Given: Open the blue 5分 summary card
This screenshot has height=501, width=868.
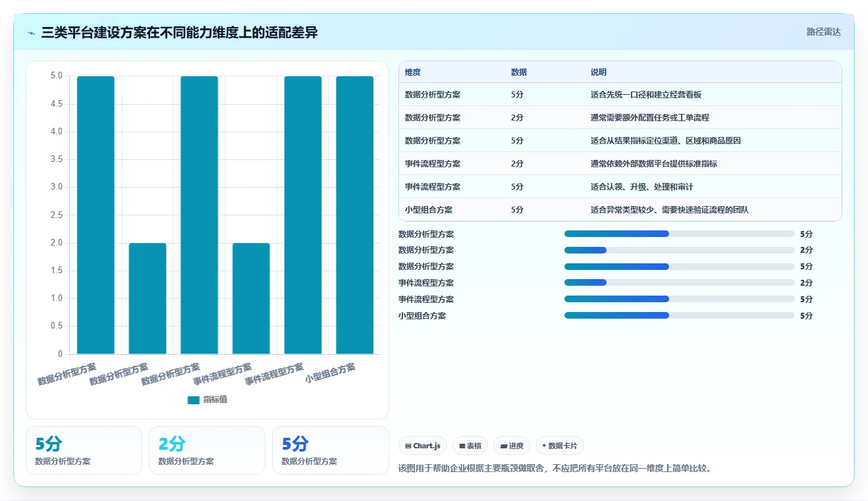Looking at the screenshot, I should [x=331, y=450].
